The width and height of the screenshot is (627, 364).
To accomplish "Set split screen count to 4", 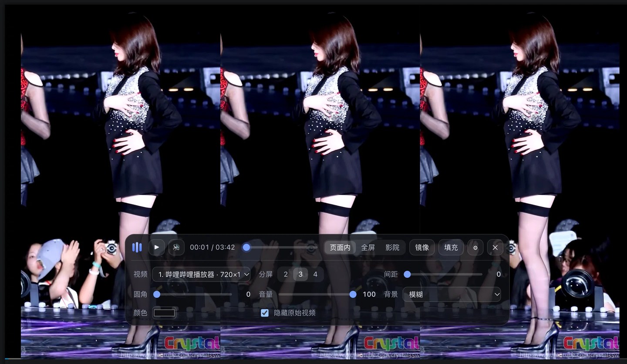I will pos(315,274).
